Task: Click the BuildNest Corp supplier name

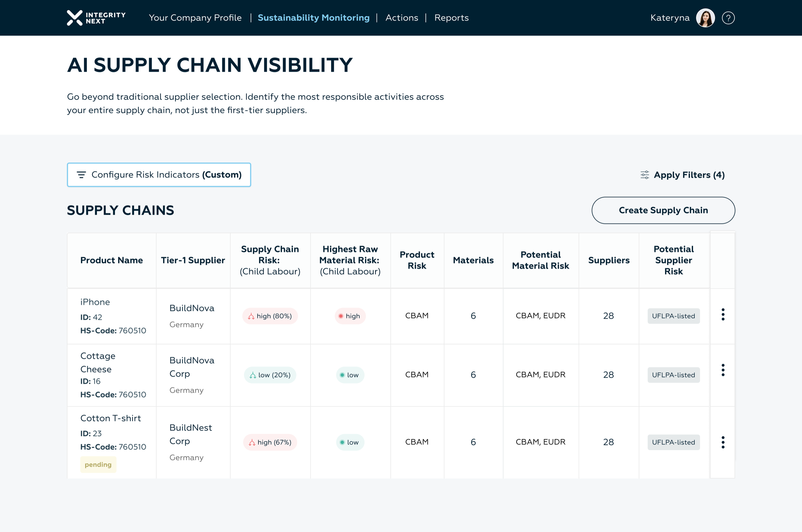Action: tap(191, 434)
